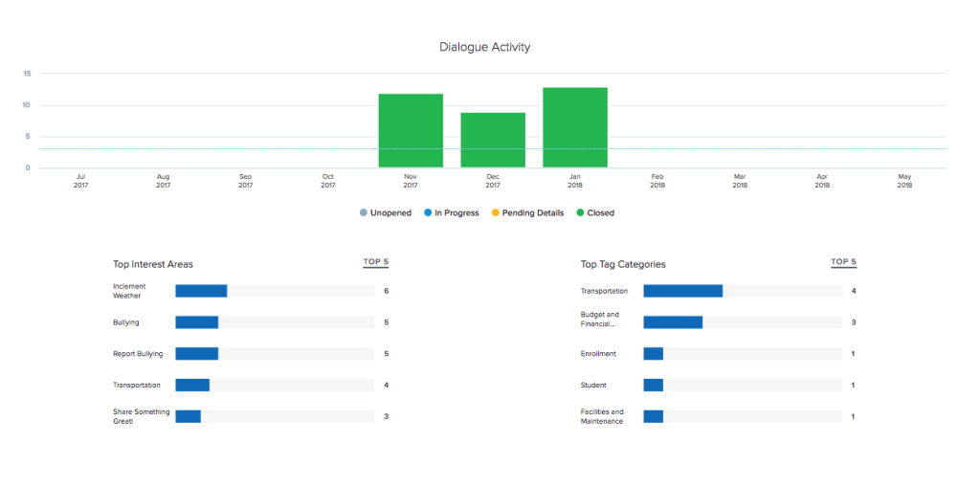Select the Transportation tag category bar

pos(682,291)
